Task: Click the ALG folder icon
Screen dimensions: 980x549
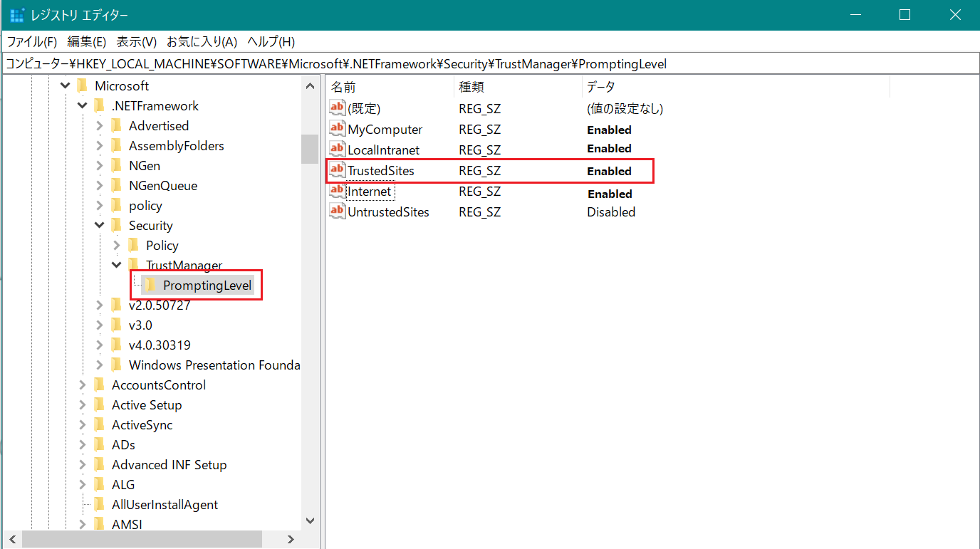Action: coord(99,484)
